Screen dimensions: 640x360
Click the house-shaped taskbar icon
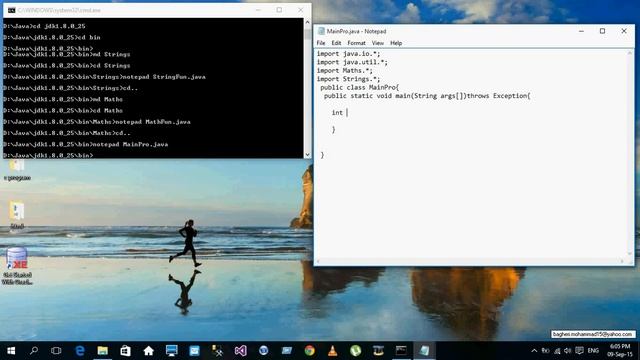149,351
